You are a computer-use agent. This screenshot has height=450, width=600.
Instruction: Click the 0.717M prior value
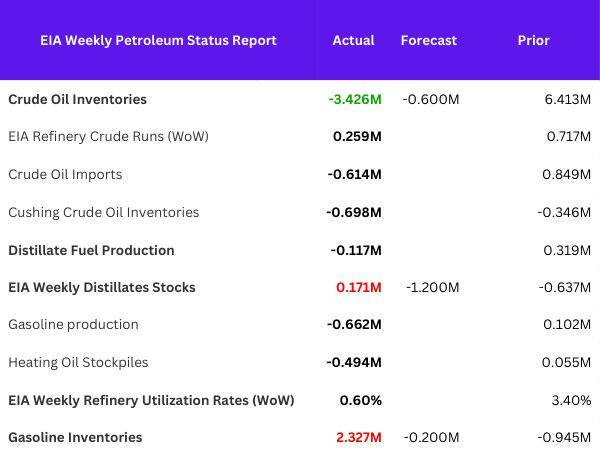pos(569,137)
